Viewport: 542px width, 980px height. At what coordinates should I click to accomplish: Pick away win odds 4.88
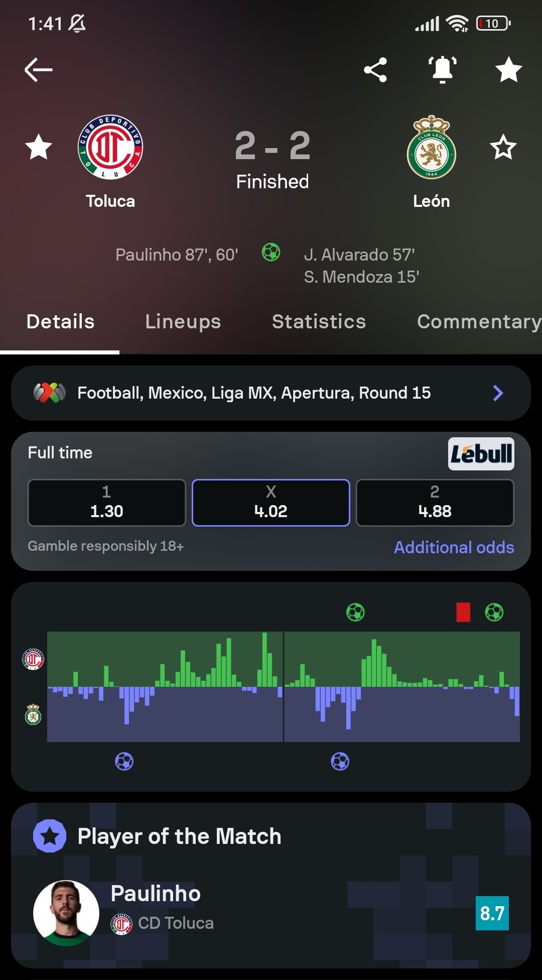pyautogui.click(x=435, y=503)
